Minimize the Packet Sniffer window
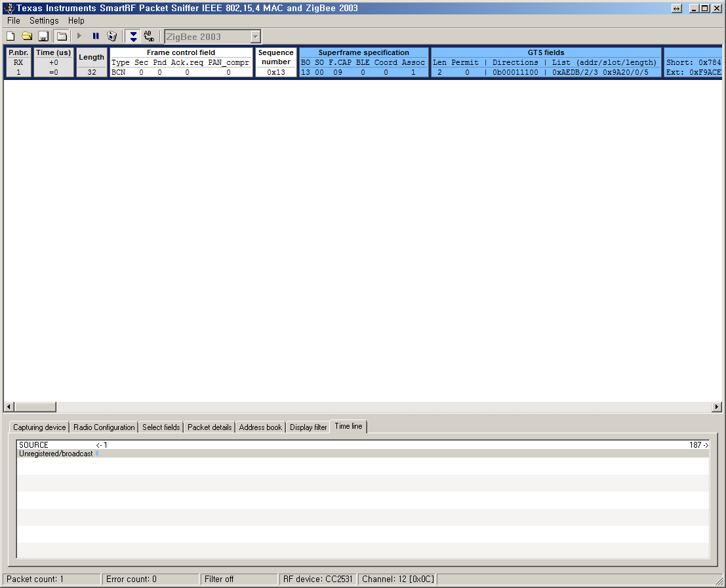This screenshot has width=726, height=588. [x=694, y=9]
